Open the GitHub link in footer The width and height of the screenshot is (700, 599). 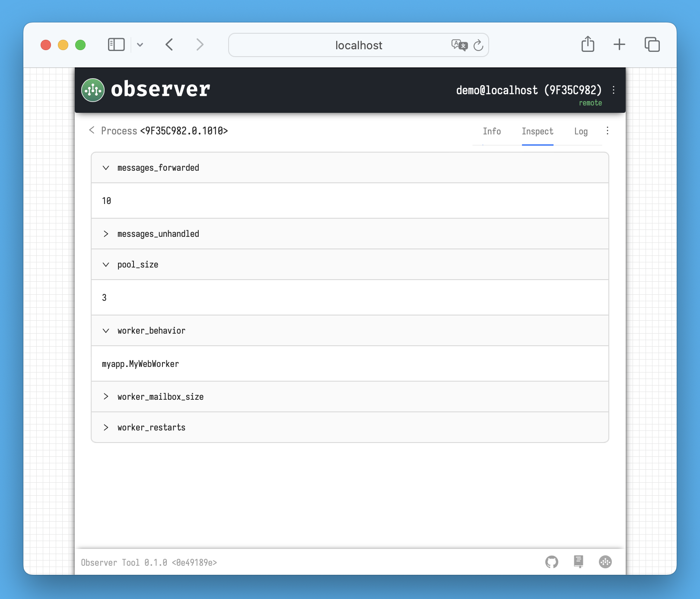[x=551, y=562]
